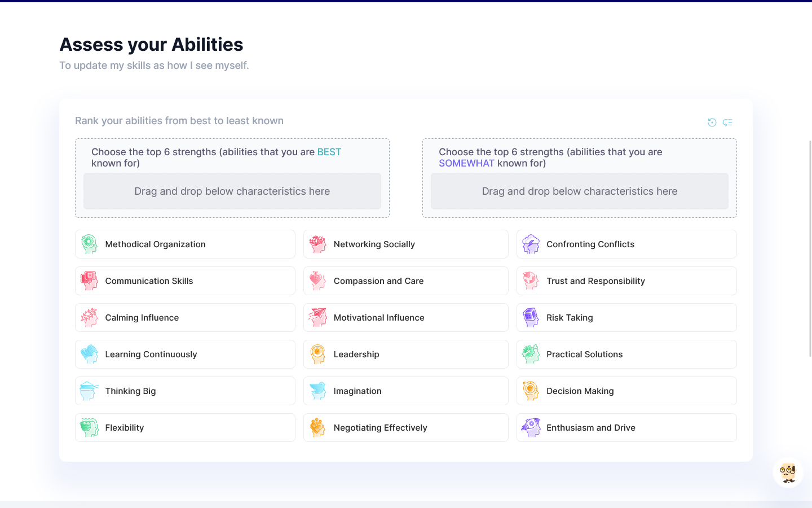Click the Risk Taking cube icon
The width and height of the screenshot is (812, 508).
tap(531, 318)
